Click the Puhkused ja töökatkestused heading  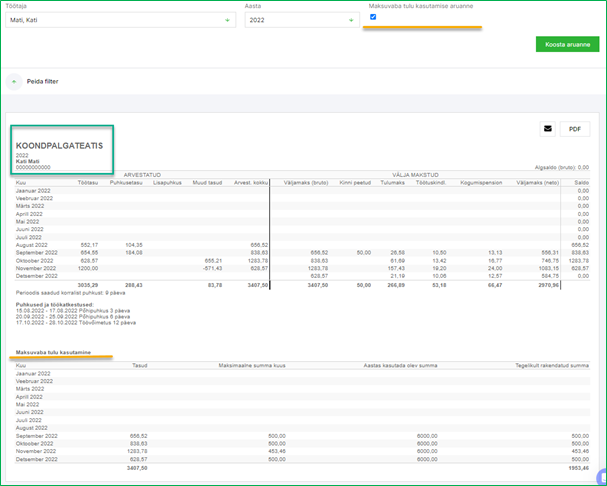[55, 305]
